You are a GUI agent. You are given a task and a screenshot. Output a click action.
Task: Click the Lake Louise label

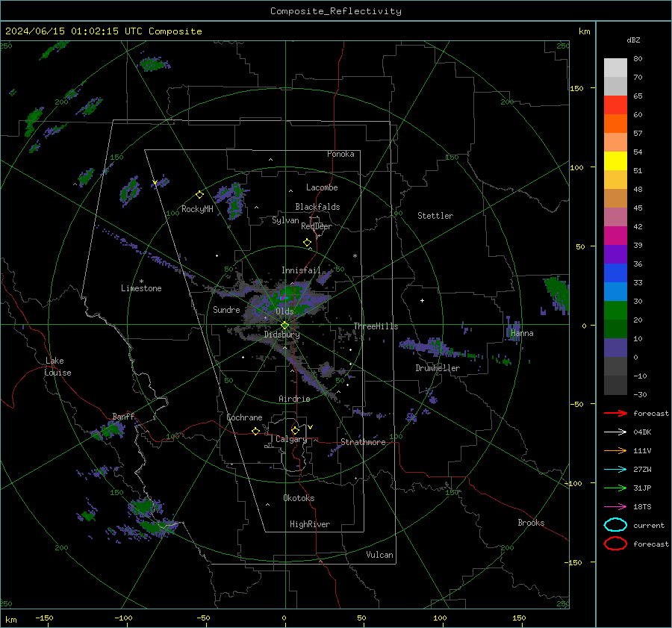tap(57, 367)
